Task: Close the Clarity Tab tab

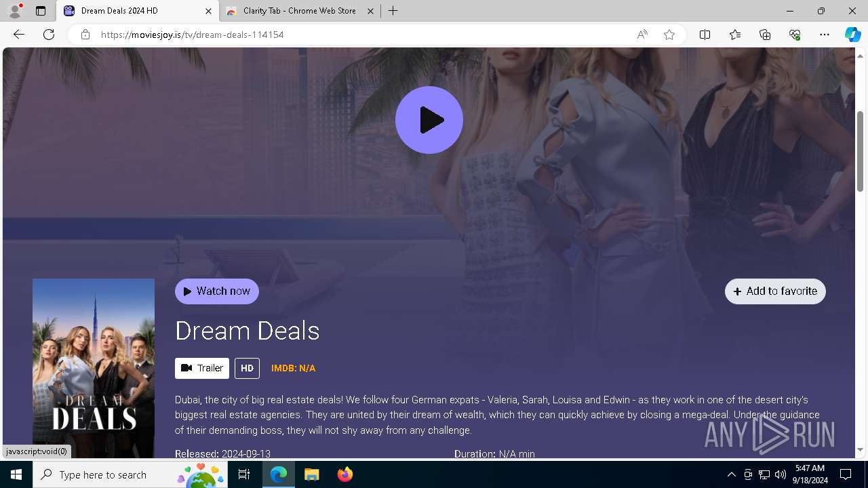Action: (x=370, y=11)
